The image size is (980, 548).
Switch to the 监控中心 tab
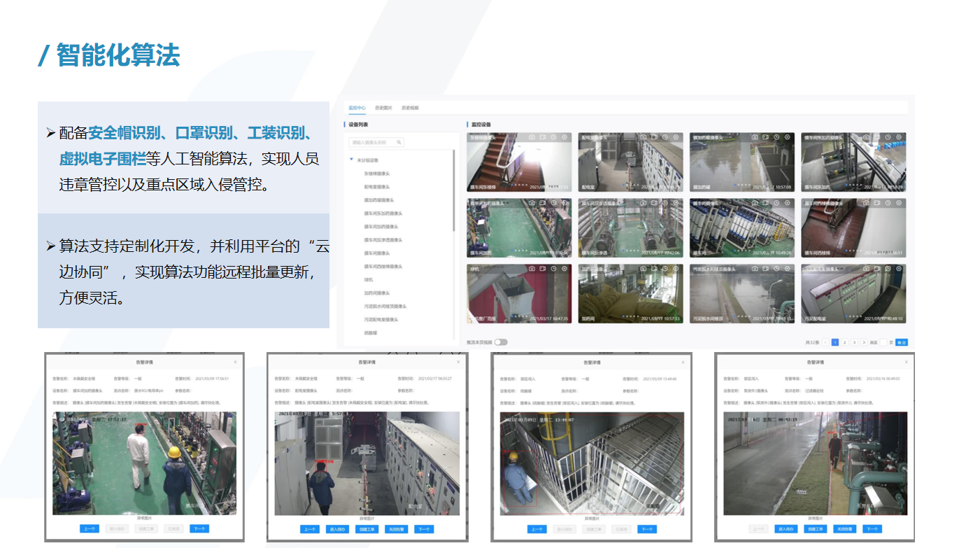coord(357,108)
